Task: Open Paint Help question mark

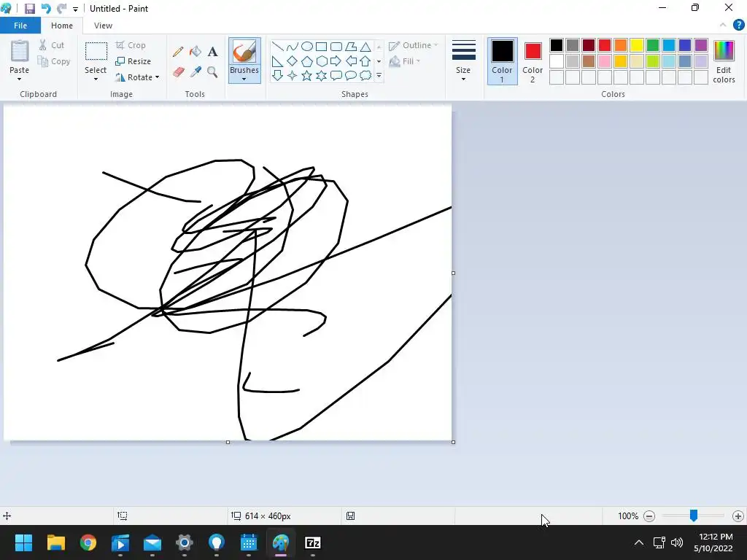Action: coord(738,26)
